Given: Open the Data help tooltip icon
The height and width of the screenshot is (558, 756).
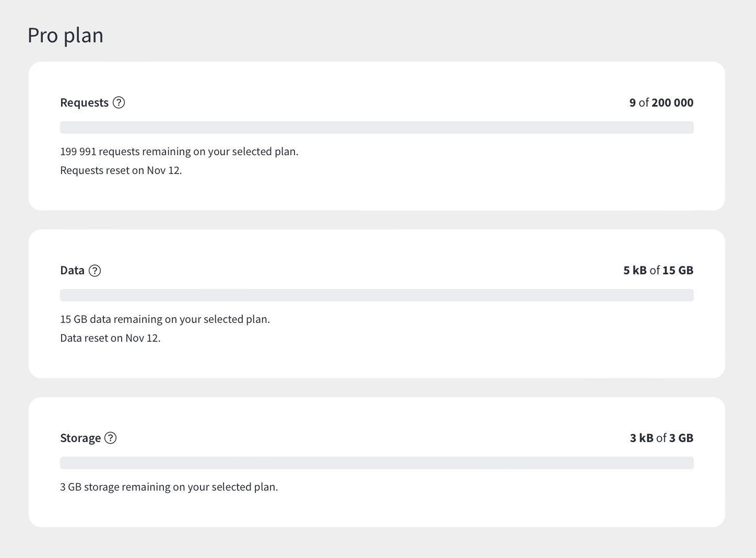Looking at the screenshot, I should pos(95,271).
